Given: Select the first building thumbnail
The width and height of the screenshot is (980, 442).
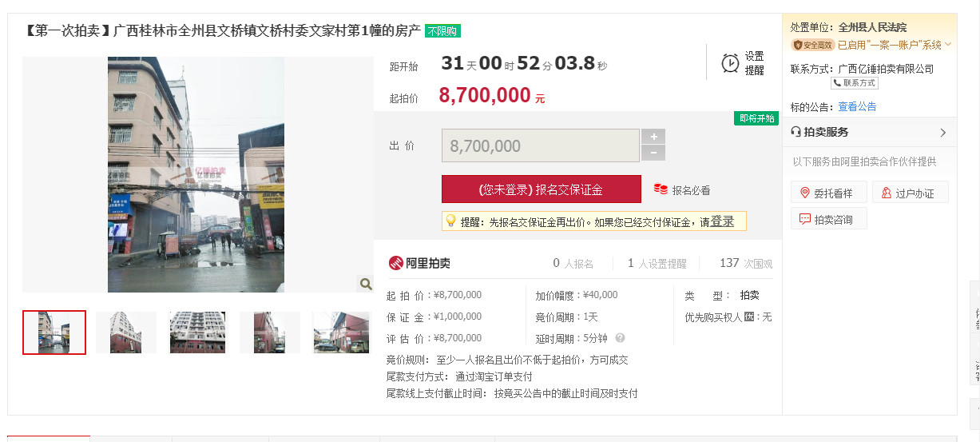Looking at the screenshot, I should 54,332.
